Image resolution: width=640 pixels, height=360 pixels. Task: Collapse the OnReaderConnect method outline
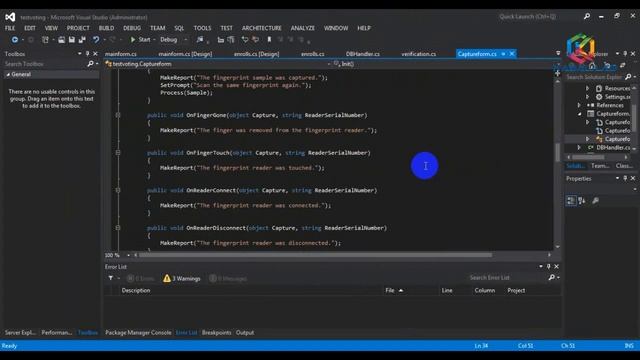(118, 190)
